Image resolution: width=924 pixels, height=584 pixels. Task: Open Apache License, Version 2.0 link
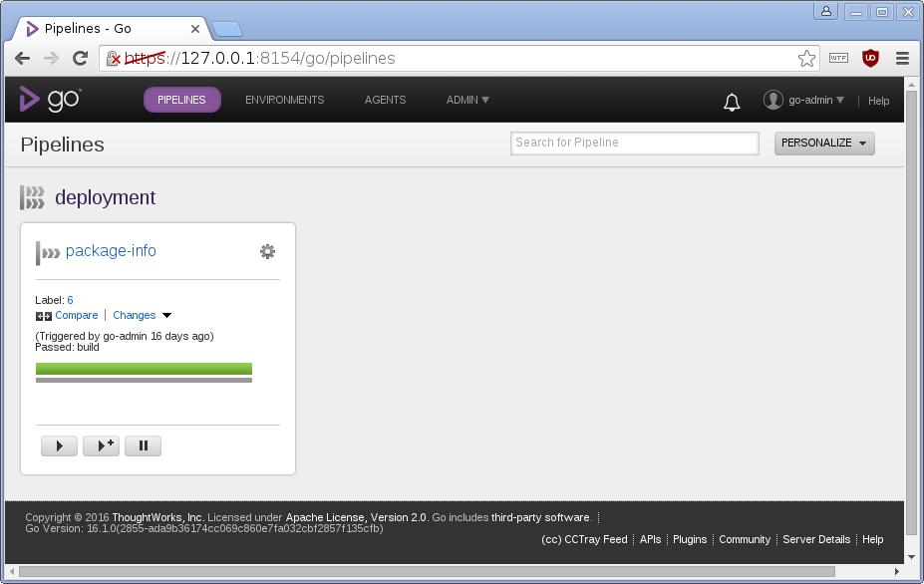coord(356,517)
